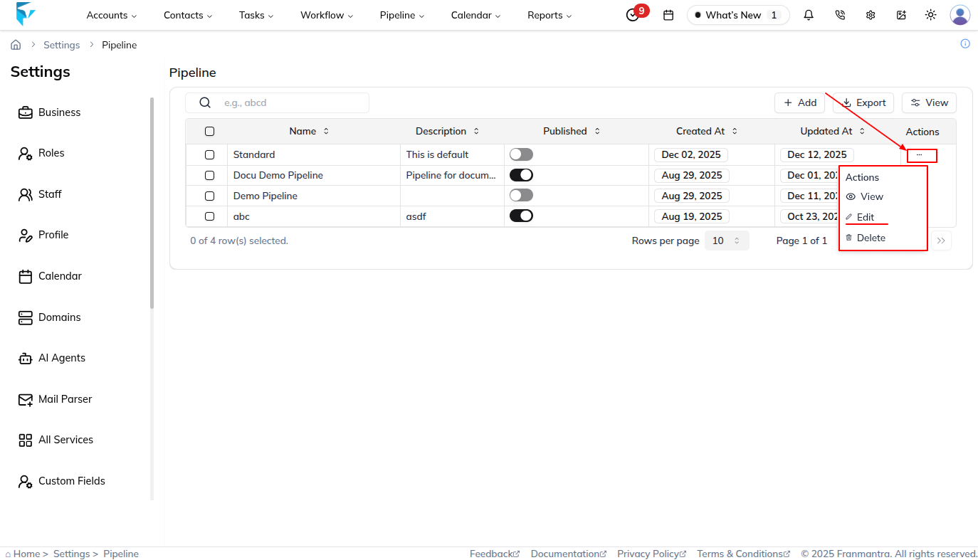Open All Services in sidebar
The image size is (978, 560).
coord(56,440)
